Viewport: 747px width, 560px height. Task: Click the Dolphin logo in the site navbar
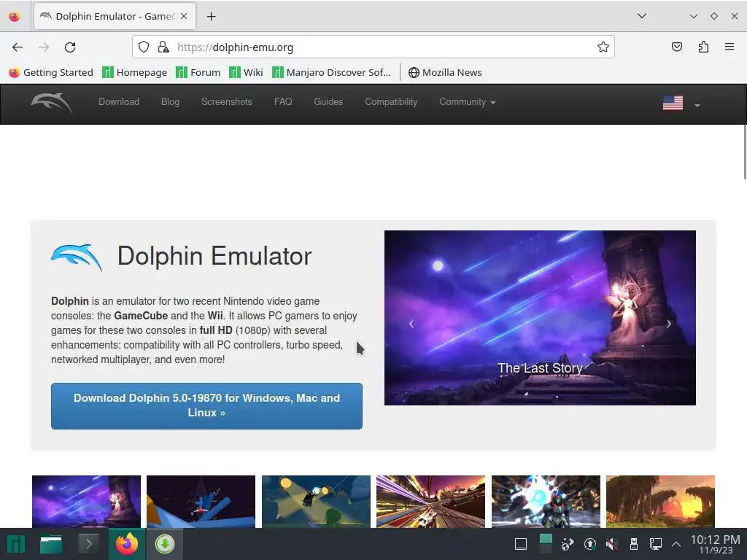click(x=52, y=102)
